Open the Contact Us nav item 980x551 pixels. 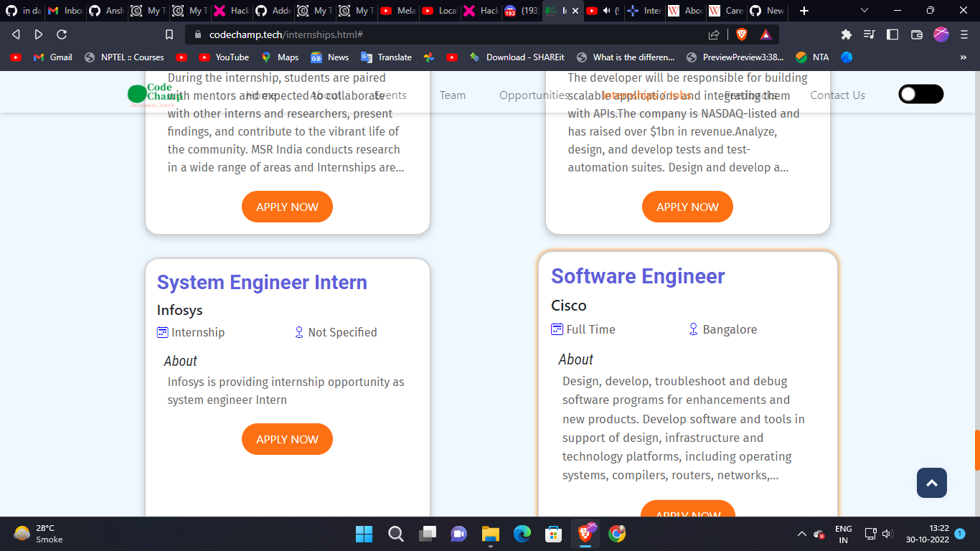(x=837, y=95)
